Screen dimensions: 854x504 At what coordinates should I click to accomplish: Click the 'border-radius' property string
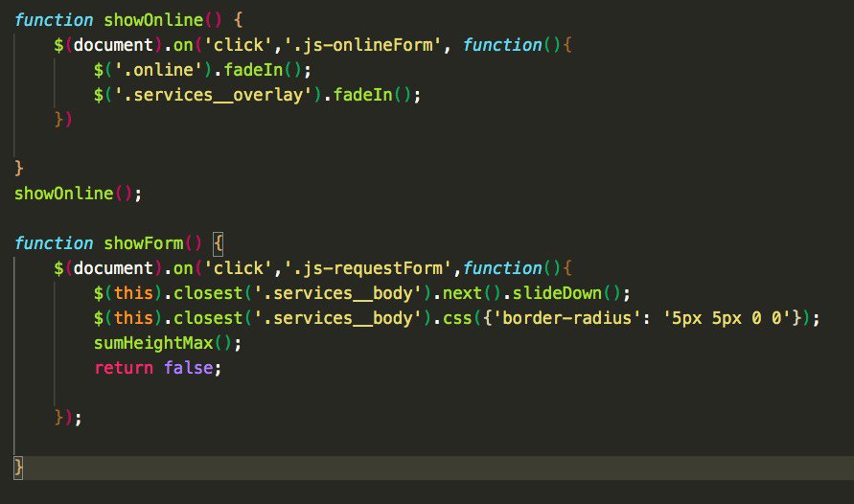(565, 318)
